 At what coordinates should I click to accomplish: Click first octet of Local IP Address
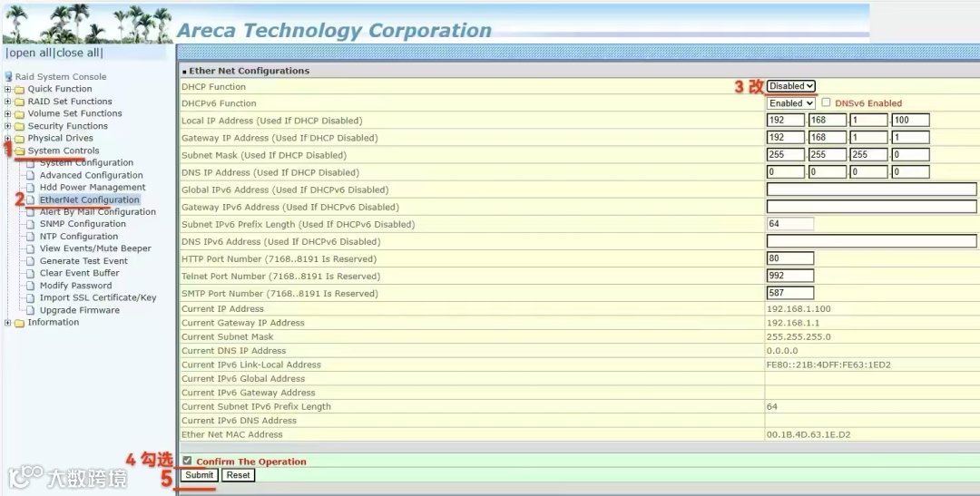coord(786,121)
